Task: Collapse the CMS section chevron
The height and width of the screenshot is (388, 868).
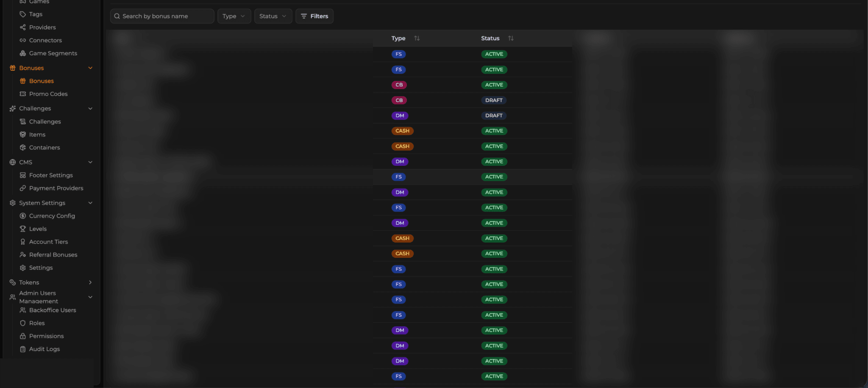Action: 90,162
